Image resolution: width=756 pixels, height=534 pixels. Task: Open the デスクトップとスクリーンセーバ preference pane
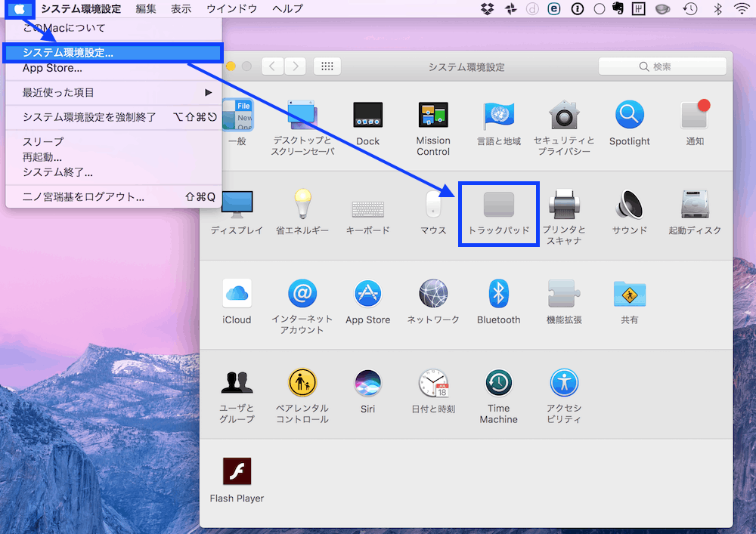pos(302,128)
